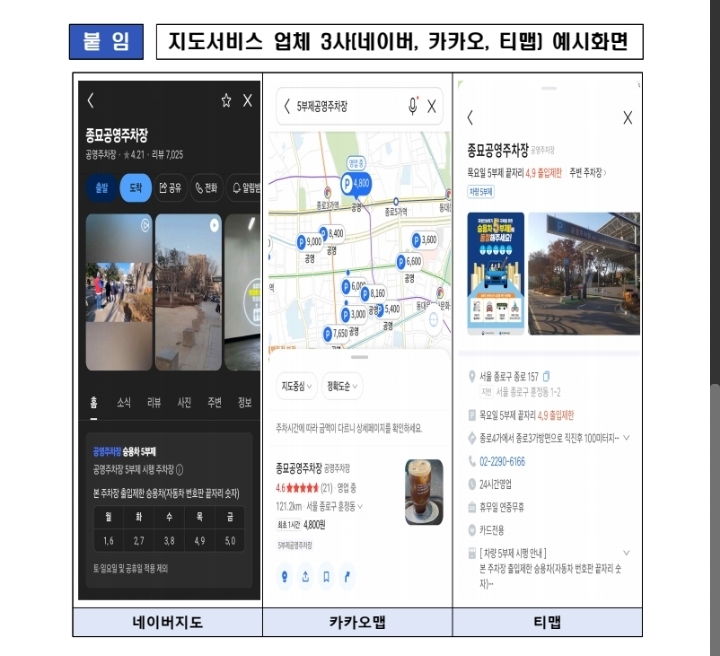Viewport: 720px width, 656px height.
Task: Open the 주변 주차장 link
Action: (588, 173)
